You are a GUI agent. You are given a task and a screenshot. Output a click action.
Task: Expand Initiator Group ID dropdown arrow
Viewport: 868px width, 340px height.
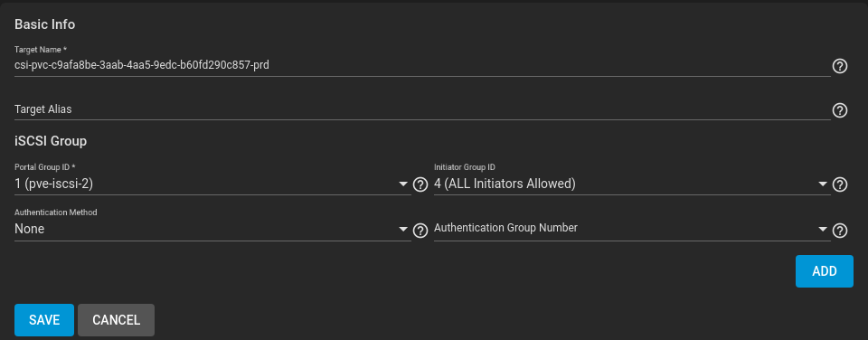coord(823,184)
